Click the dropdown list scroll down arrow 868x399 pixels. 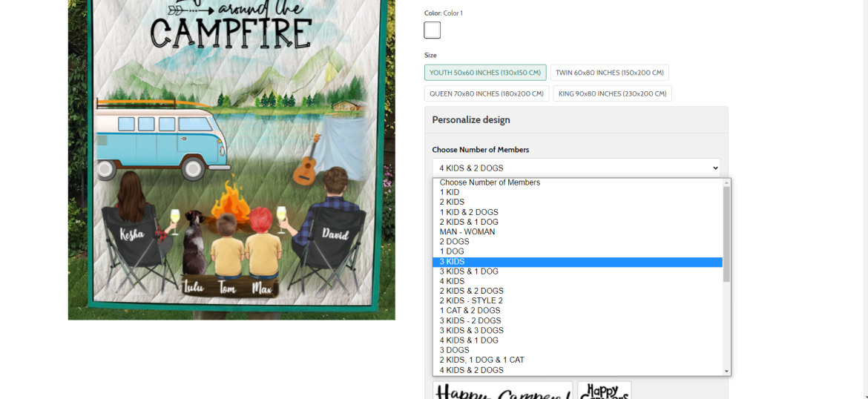(727, 371)
